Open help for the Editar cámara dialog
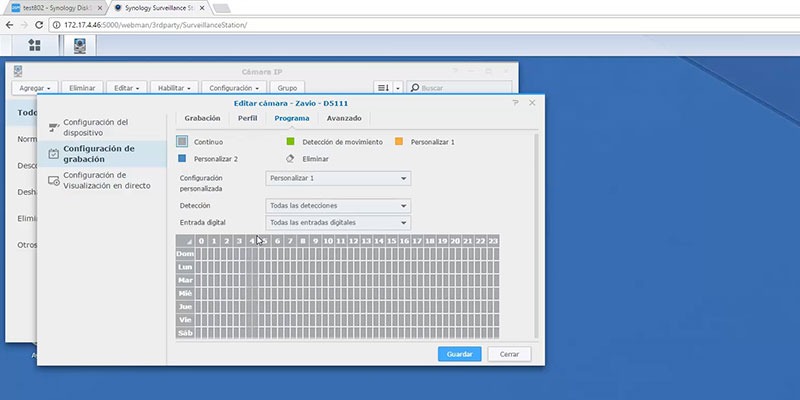Viewport: 800px width, 400px height. tap(516, 103)
